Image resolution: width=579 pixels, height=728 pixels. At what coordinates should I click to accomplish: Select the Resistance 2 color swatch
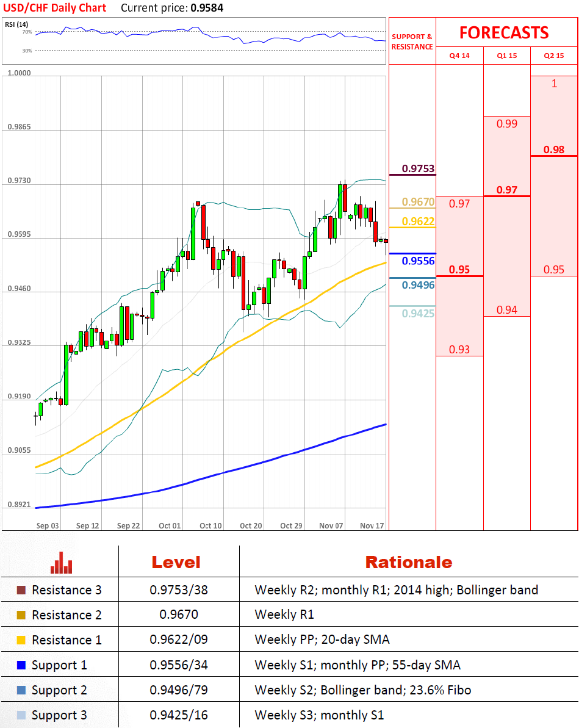pyautogui.click(x=21, y=614)
